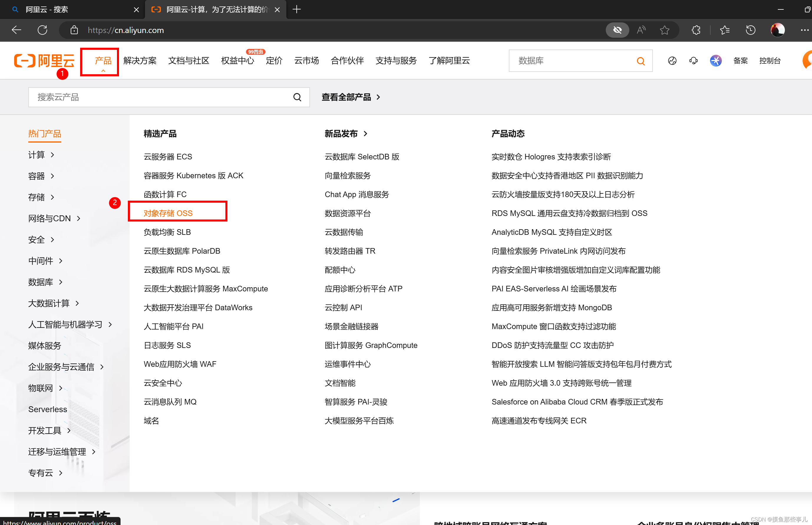Open 大模型服务平台百炼 link
The height and width of the screenshot is (525, 812).
359,421
